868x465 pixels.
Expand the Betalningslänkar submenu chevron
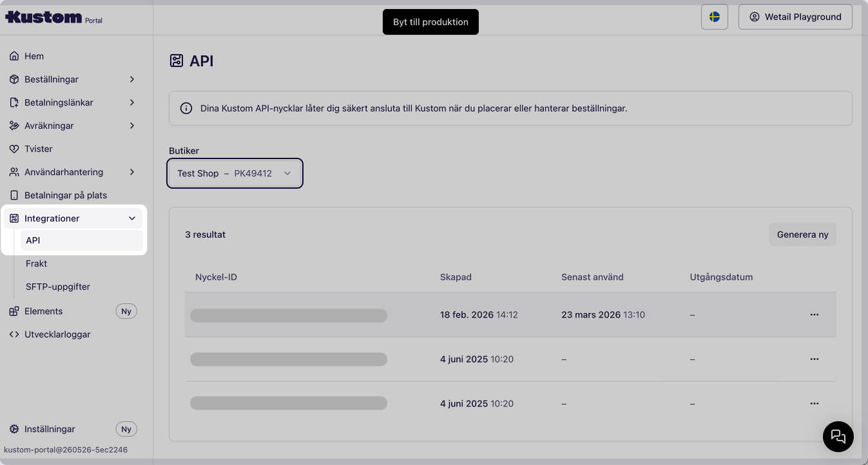click(x=132, y=102)
